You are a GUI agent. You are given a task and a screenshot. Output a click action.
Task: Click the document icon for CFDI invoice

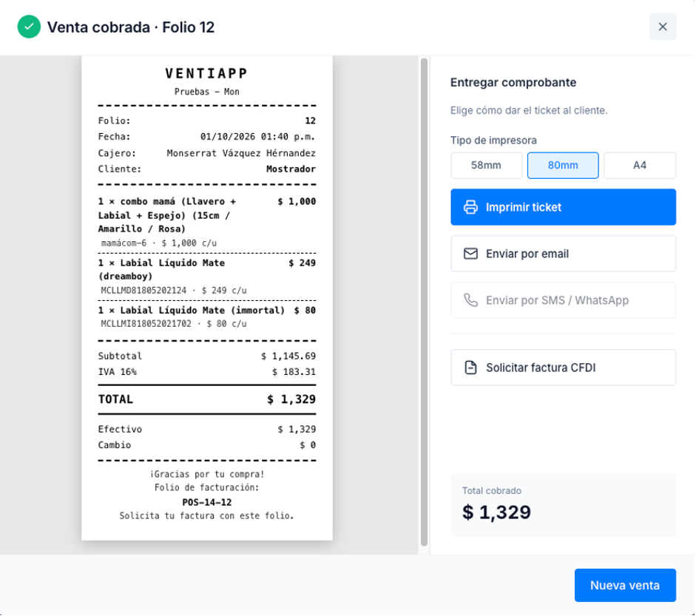pos(470,368)
